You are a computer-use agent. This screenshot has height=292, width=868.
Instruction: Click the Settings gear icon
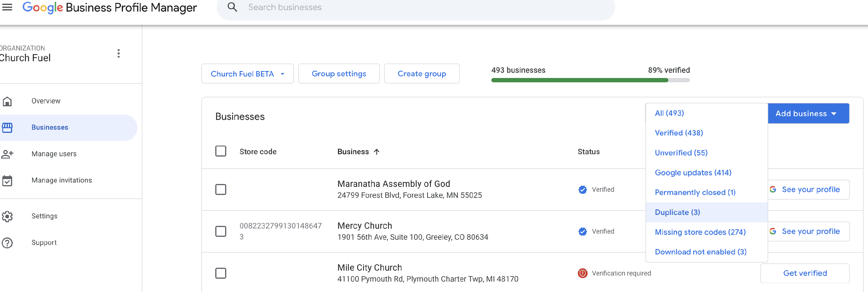pos(7,216)
